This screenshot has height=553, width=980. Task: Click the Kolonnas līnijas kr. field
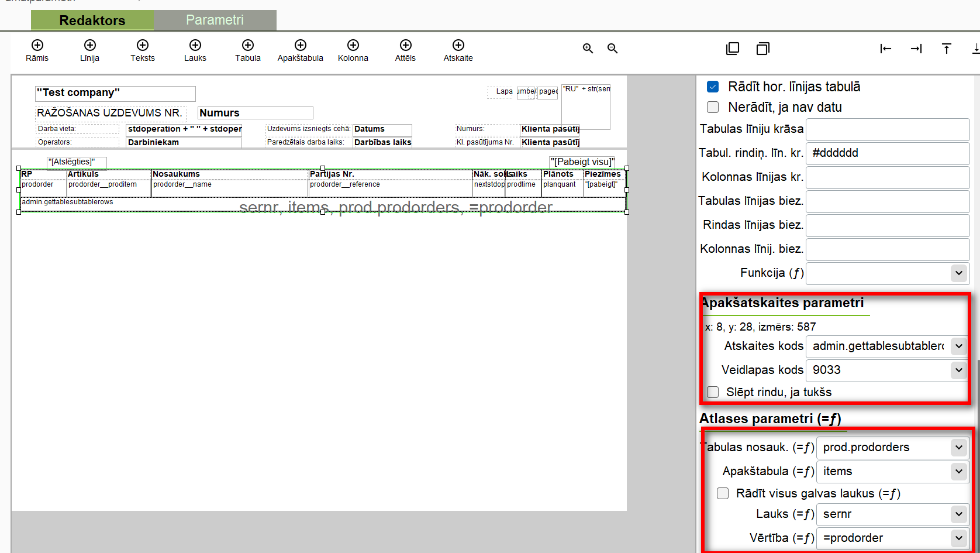click(888, 177)
